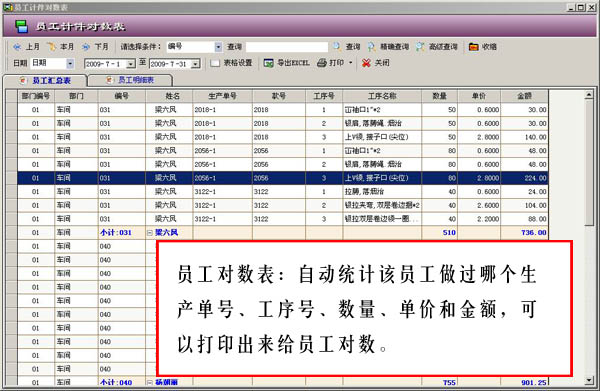Collapse groups with 收缩
This screenshot has height=391, width=600.
point(483,47)
